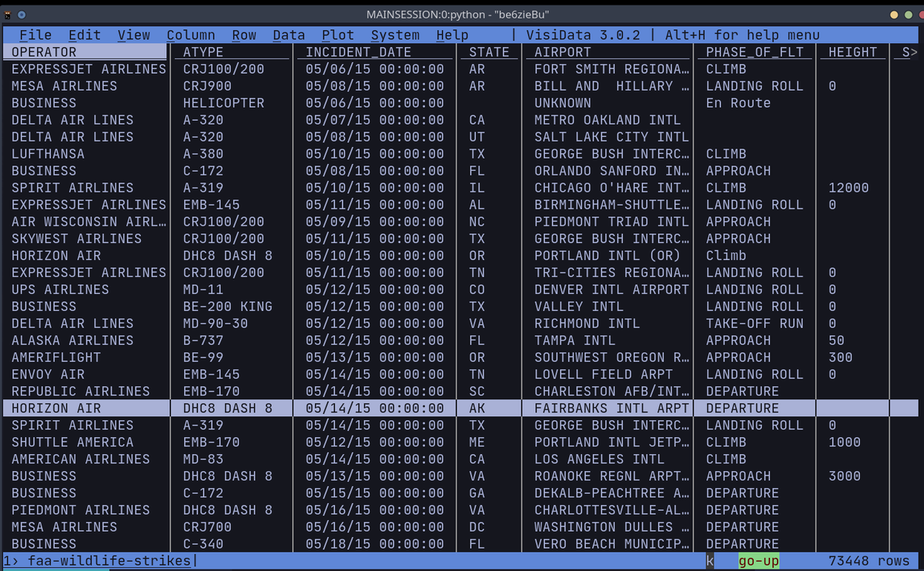Click the HELICOPTER aircraft type cell
This screenshot has width=924, height=571.
(223, 102)
